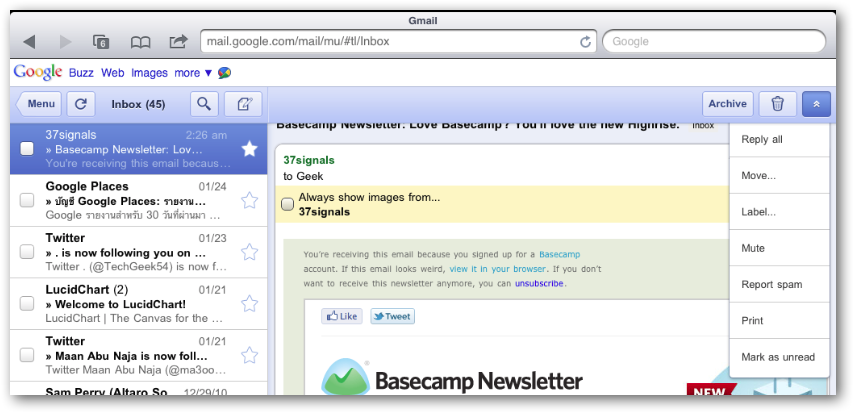Image resolution: width=854 pixels, height=413 pixels.
Task: Enable Always show images from 37signals
Action: [x=287, y=204]
